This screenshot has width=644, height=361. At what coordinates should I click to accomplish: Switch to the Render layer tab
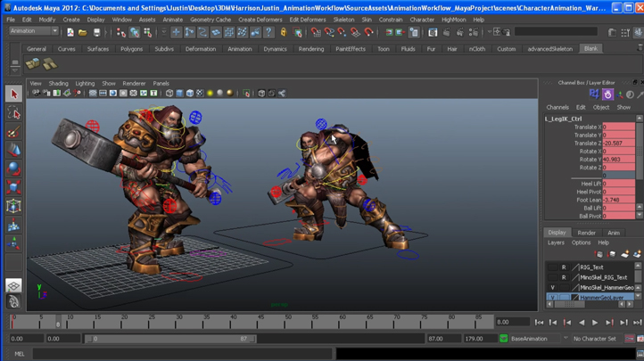tap(587, 233)
